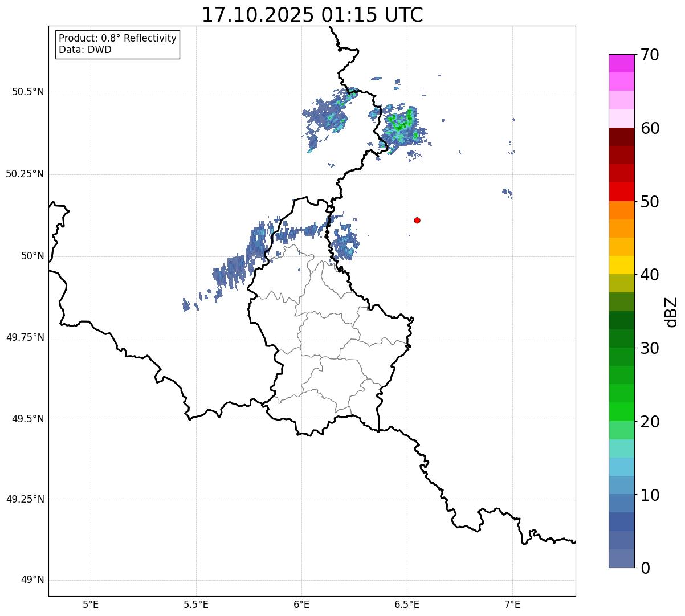Click the 6.5°E longitude label

tap(407, 604)
